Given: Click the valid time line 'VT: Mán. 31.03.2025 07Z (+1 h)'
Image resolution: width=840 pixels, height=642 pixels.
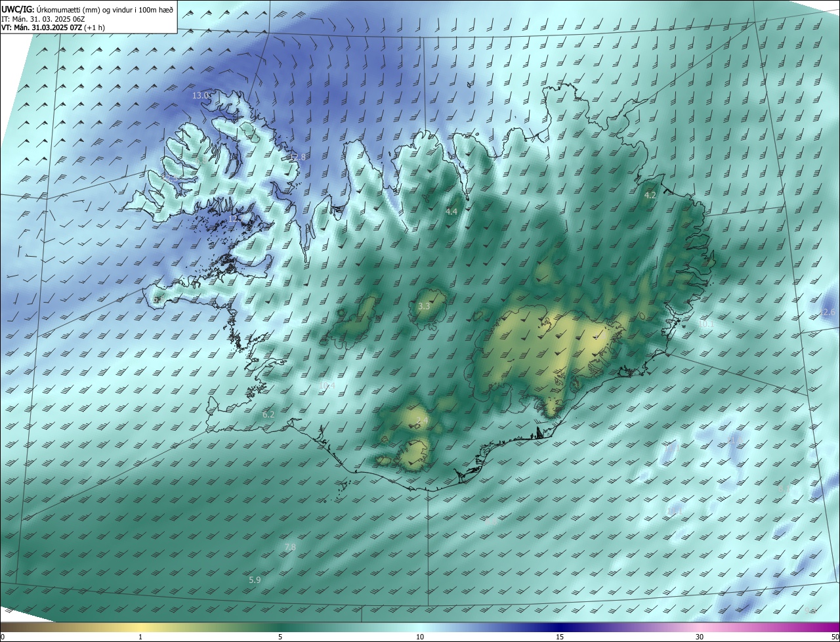Looking at the screenshot, I should [52, 28].
